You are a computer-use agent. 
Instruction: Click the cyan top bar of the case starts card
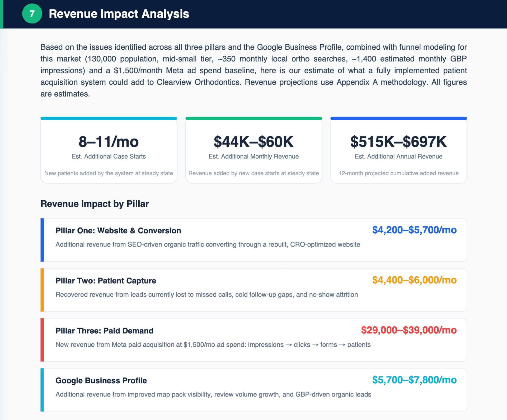click(x=109, y=119)
